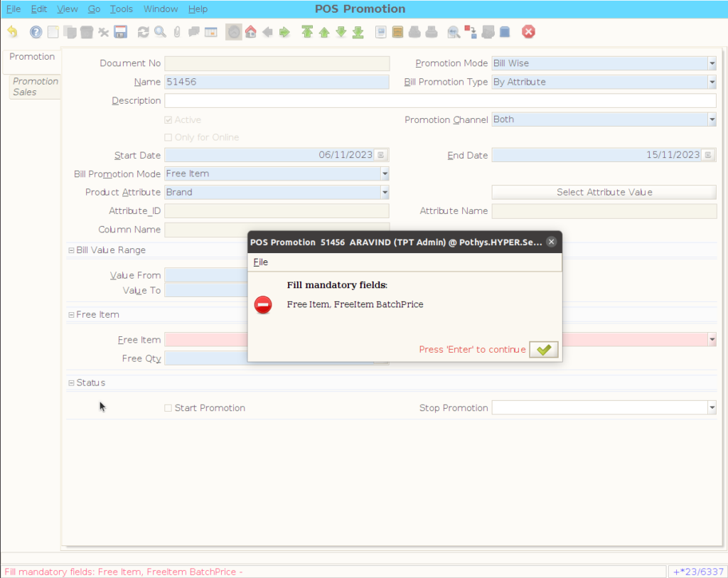Open Archived documents toolbar icon

(398, 32)
